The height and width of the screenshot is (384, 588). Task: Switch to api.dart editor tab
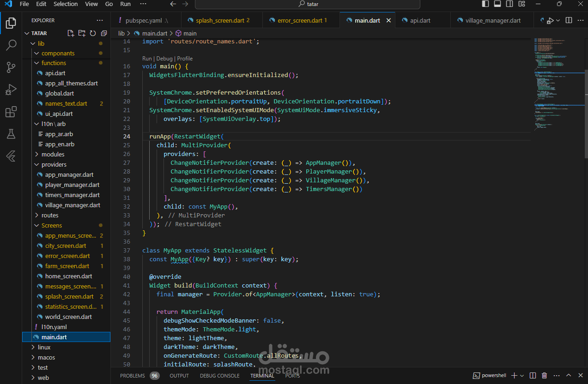(420, 20)
